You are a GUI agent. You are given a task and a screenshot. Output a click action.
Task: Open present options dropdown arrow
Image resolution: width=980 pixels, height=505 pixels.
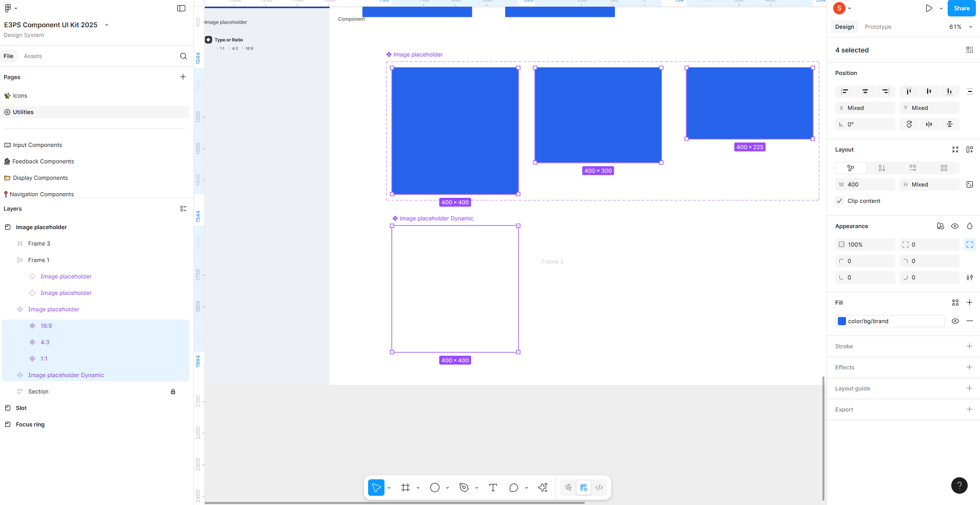click(x=941, y=8)
